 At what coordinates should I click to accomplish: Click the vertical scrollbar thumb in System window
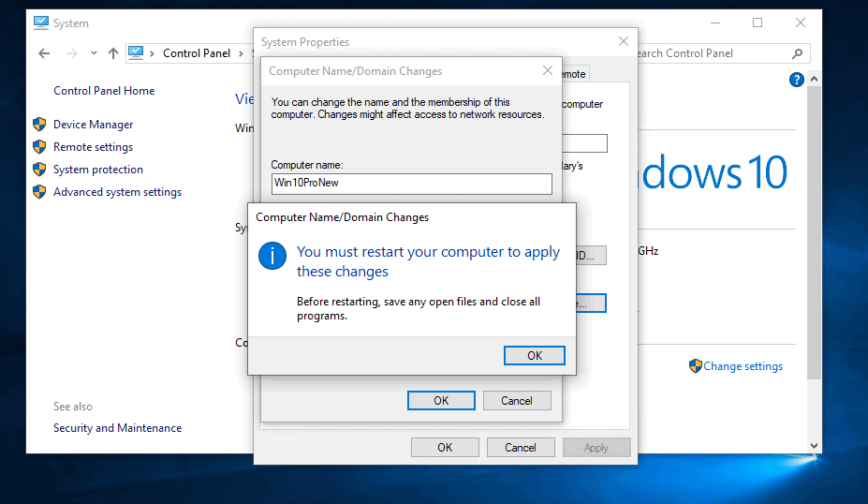coord(814,232)
